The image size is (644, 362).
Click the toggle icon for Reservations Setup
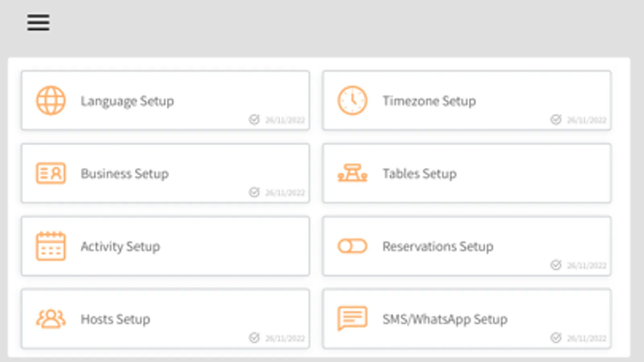(352, 246)
